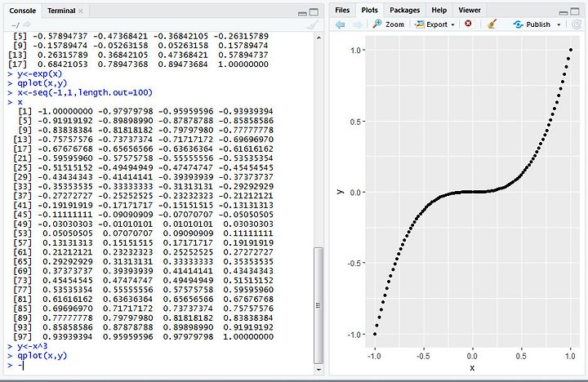The height and width of the screenshot is (382, 588).
Task: Click 'x<-seq(-1,1,length.out=100)' command
Action: point(85,92)
